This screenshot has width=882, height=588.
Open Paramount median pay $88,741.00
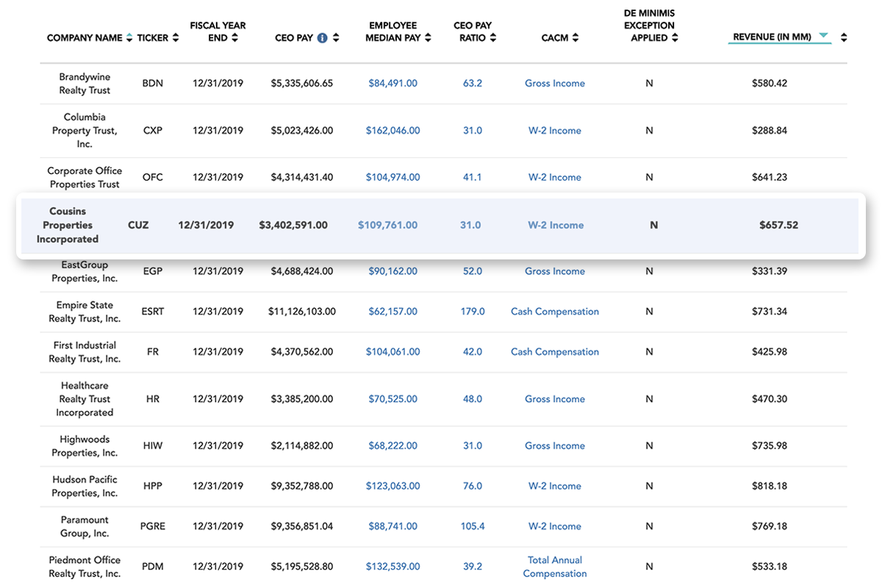[392, 526]
